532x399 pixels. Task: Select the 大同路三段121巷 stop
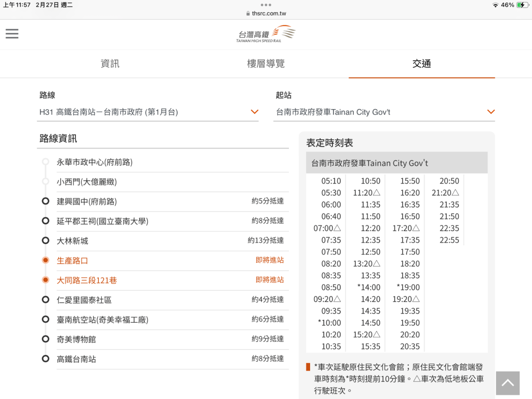(x=87, y=280)
